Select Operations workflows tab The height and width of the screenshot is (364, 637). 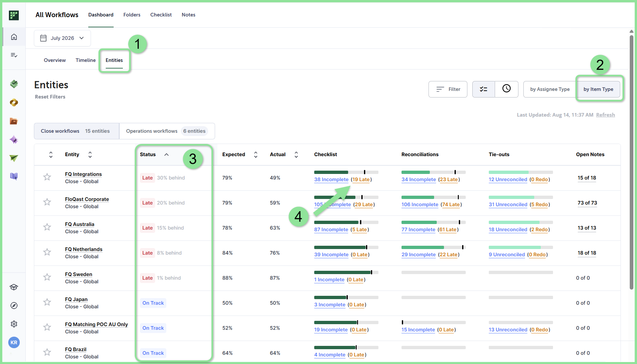tap(167, 131)
